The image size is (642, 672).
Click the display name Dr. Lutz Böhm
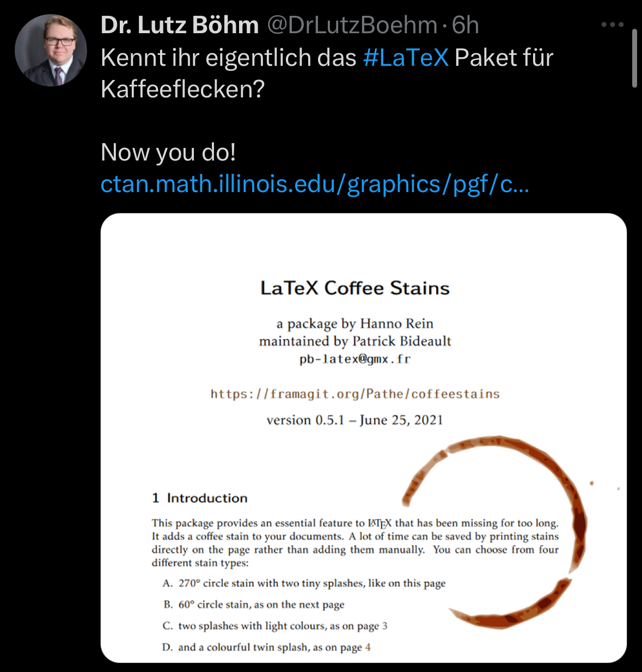[180, 26]
